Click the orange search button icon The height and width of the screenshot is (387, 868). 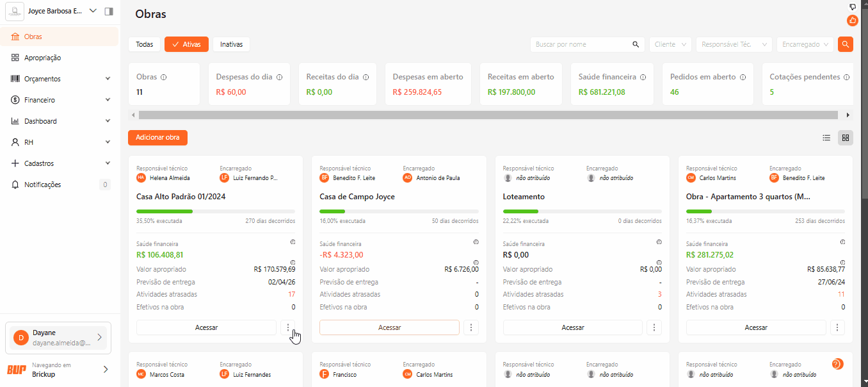point(846,44)
